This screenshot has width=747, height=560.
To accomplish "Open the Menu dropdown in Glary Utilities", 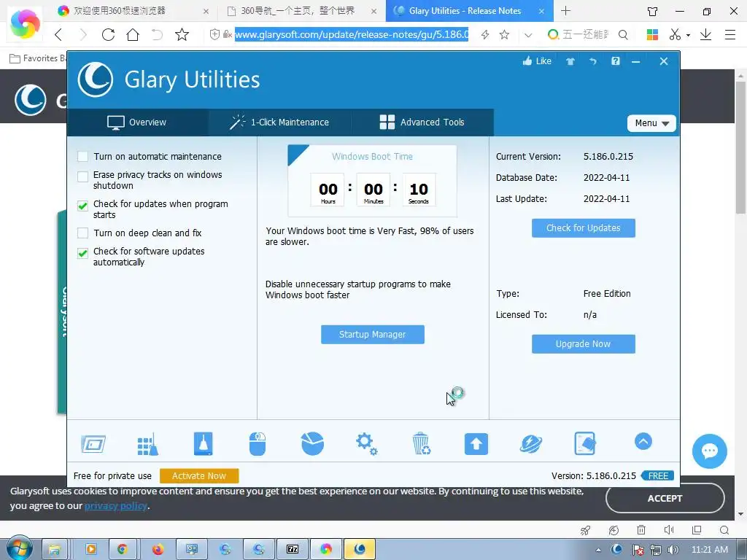I will [x=651, y=122].
